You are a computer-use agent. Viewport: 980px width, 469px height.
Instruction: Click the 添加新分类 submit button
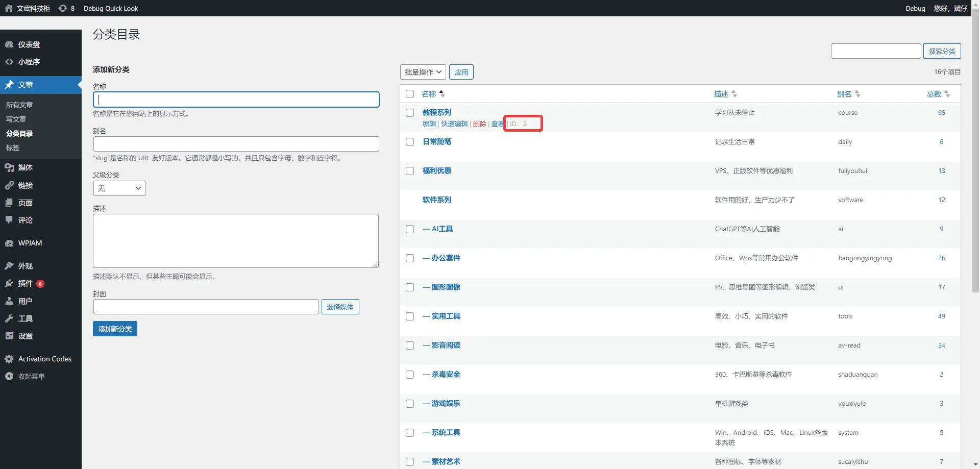[115, 329]
